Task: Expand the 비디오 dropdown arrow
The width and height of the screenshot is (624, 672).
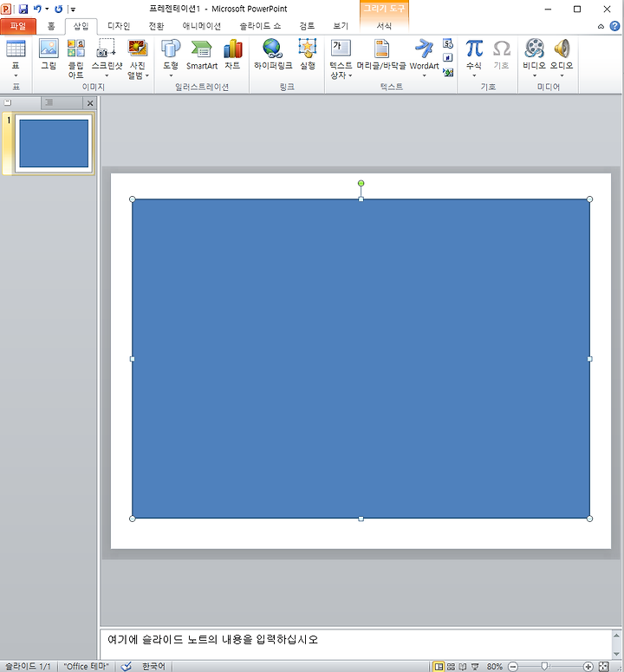Action: point(535,75)
